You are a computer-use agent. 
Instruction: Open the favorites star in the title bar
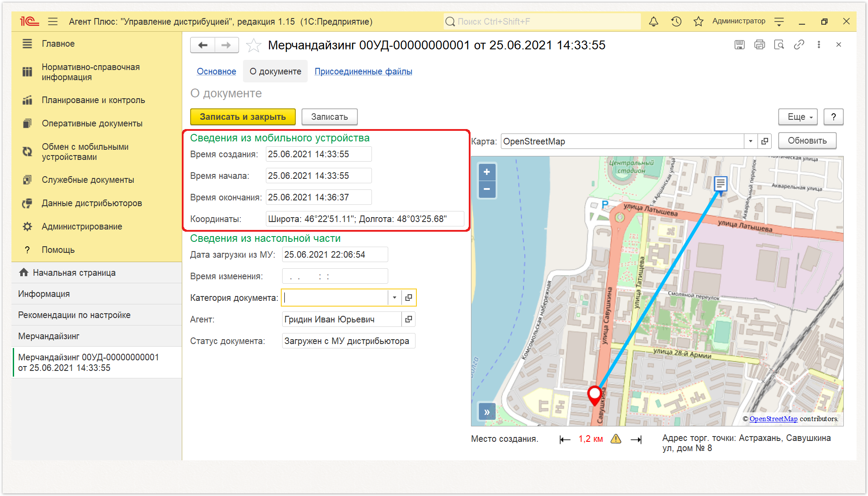(699, 22)
